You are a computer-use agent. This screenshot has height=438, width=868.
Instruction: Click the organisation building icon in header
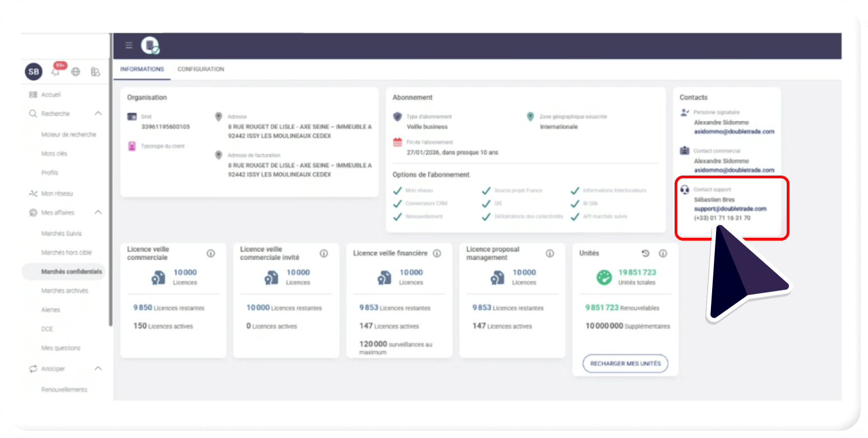point(150,45)
